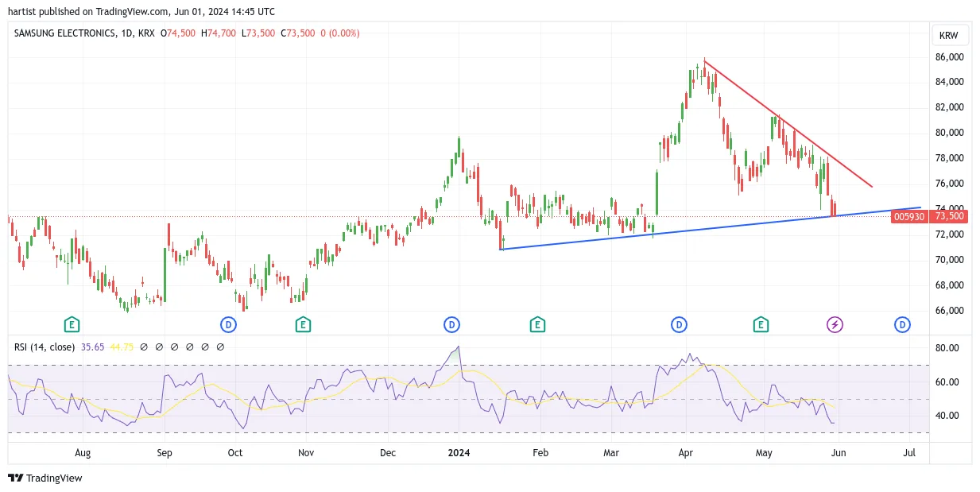Click the 2024 label on time axis
The height and width of the screenshot is (492, 980).
(459, 453)
